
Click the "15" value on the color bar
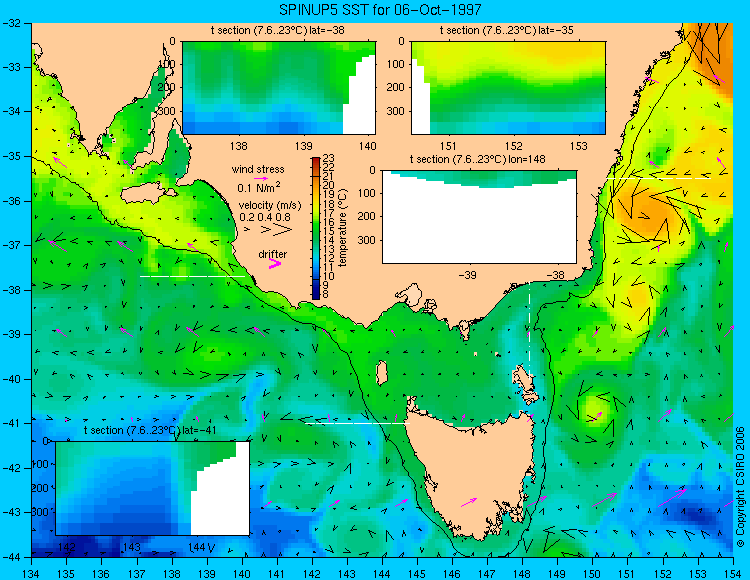click(329, 231)
